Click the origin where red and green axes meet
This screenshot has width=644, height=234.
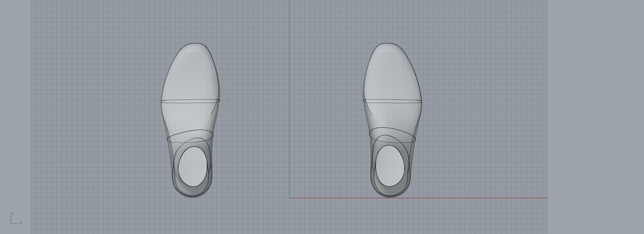click(x=289, y=198)
